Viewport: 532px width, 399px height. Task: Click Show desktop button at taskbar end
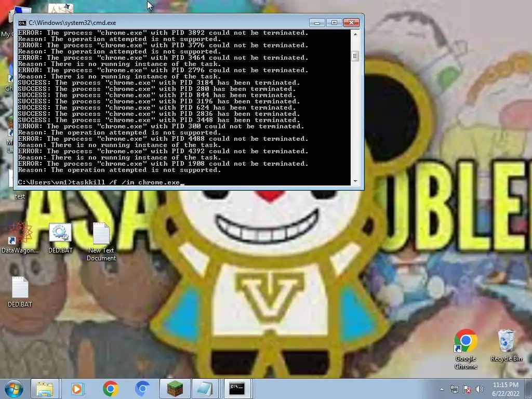point(528,389)
